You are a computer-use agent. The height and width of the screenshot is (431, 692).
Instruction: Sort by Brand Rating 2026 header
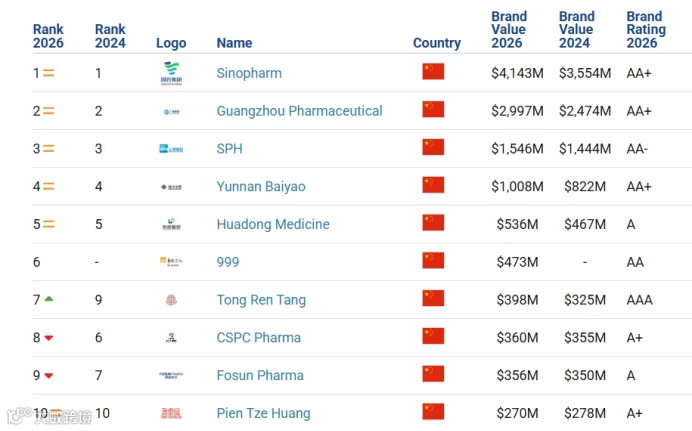[x=646, y=30]
